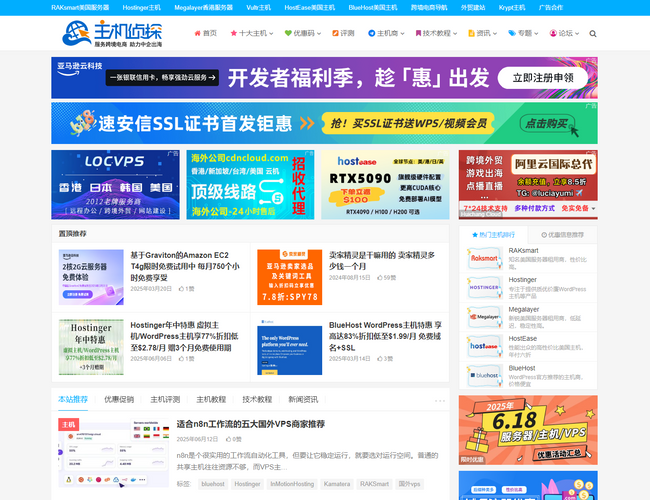Switch to 优惠信息推荐 sidebar tab
650x500 pixels.
[x=563, y=235]
